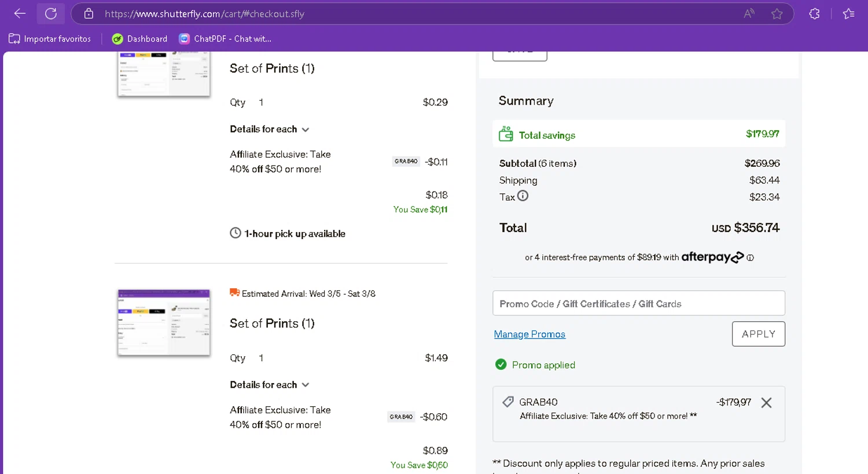Click the Tax info icon
Image resolution: width=868 pixels, height=474 pixels.
[523, 196]
